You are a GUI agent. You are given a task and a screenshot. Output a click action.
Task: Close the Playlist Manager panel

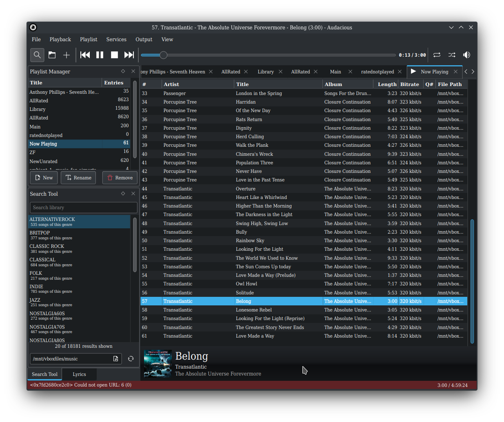133,71
